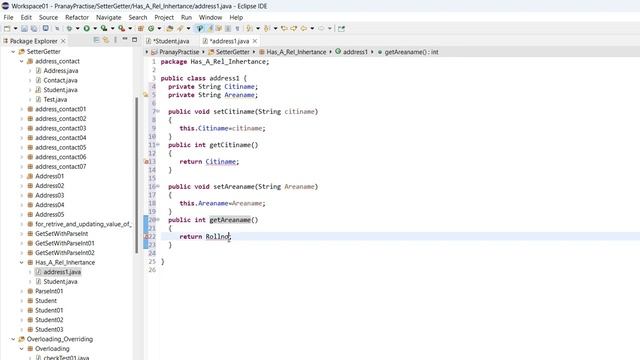640x360 pixels.
Task: Click the New Java Package icon
Action: [140, 29]
